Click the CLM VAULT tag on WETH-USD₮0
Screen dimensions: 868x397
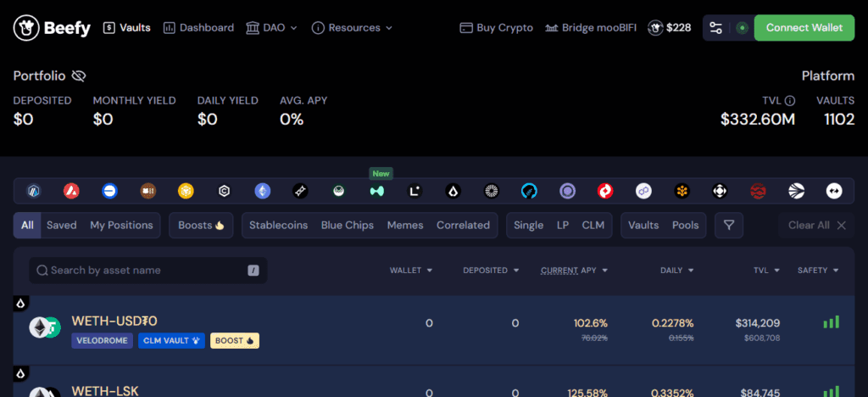click(171, 340)
